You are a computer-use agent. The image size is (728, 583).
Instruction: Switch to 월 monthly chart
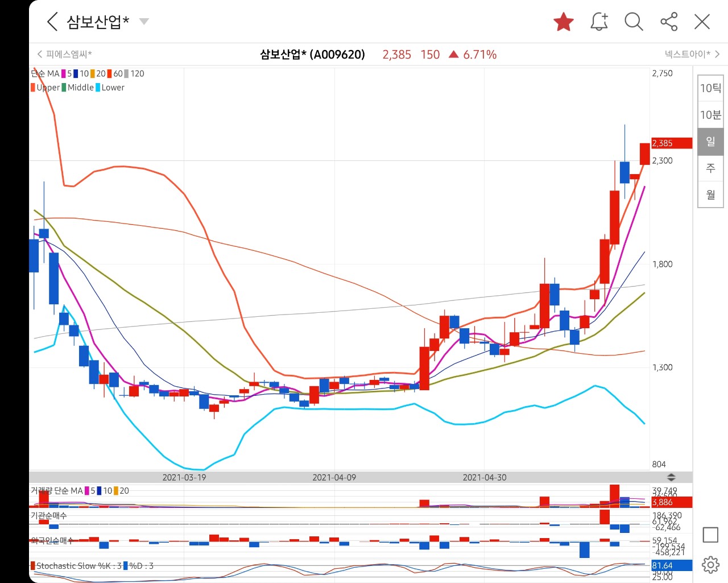(710, 195)
